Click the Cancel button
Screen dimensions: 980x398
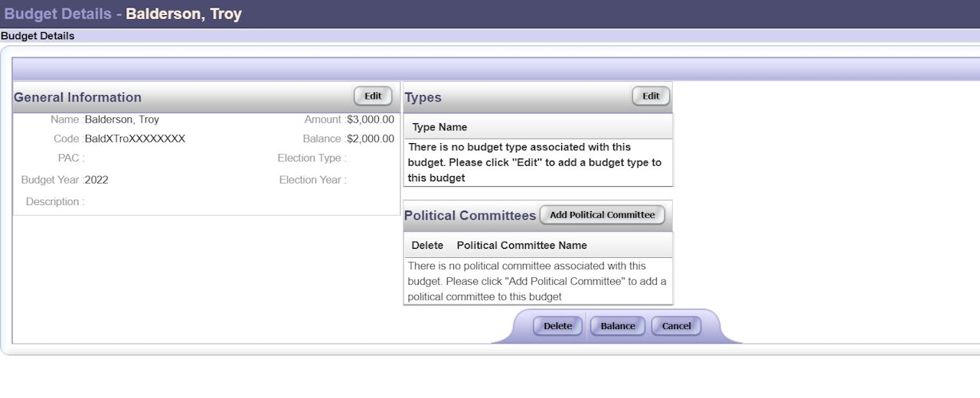click(x=676, y=326)
